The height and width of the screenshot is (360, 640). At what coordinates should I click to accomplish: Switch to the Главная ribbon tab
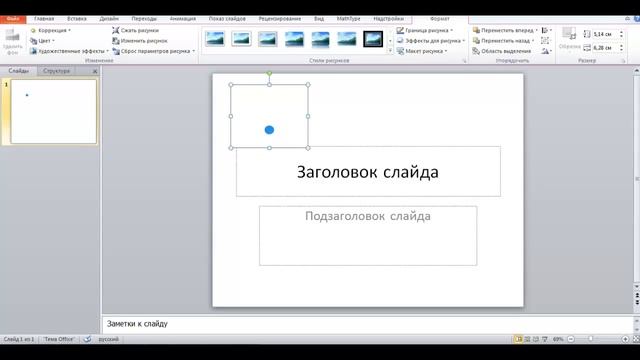[x=44, y=19]
